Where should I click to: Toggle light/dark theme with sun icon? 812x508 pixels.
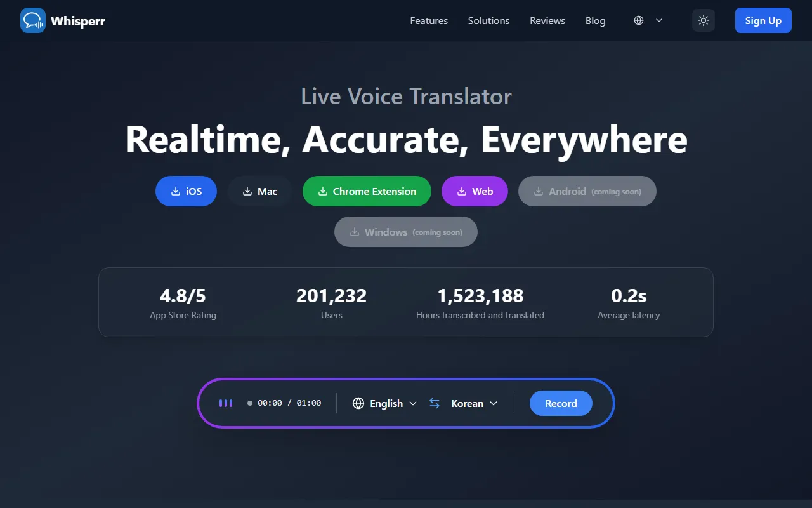[x=703, y=20]
